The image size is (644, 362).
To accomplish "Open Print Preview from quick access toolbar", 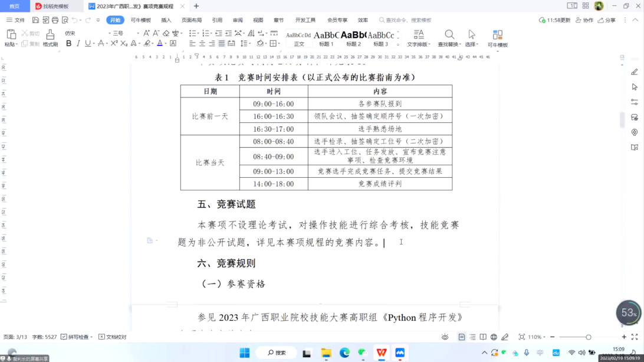I will click(65, 20).
